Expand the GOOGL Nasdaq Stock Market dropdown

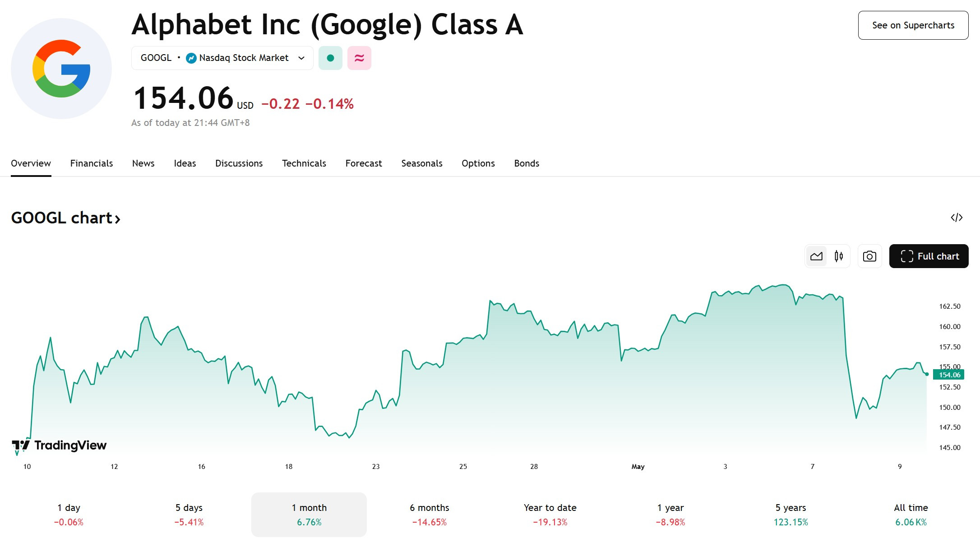[x=222, y=58]
